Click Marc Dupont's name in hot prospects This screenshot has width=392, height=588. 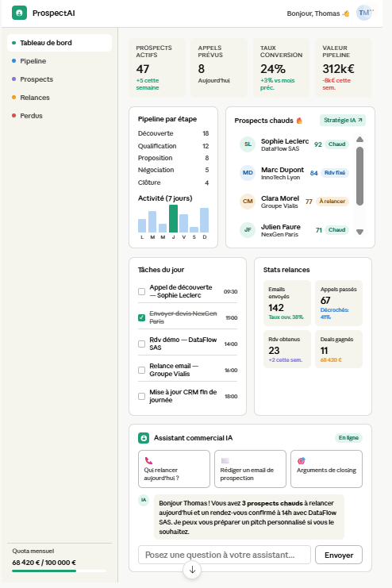pyautogui.click(x=282, y=170)
